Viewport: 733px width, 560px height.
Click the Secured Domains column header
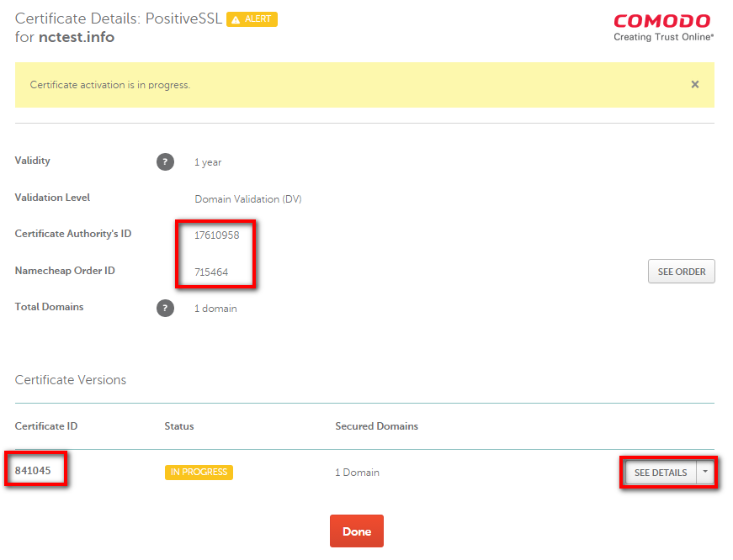click(377, 426)
